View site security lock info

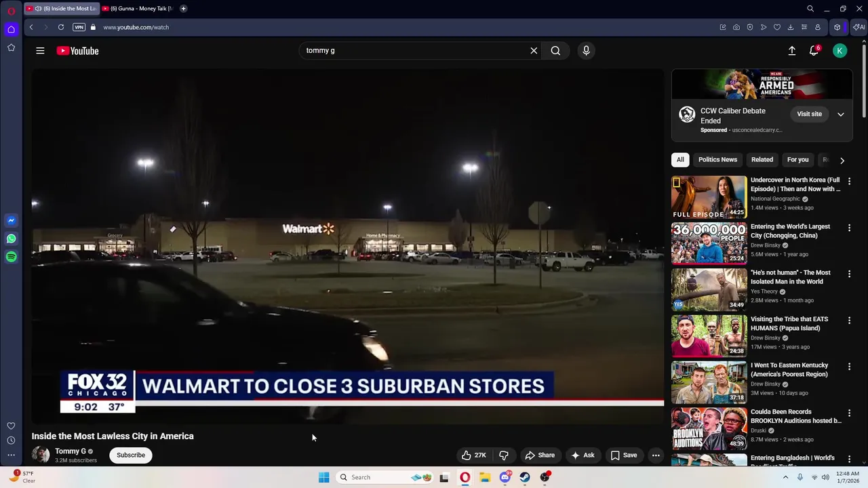(94, 27)
